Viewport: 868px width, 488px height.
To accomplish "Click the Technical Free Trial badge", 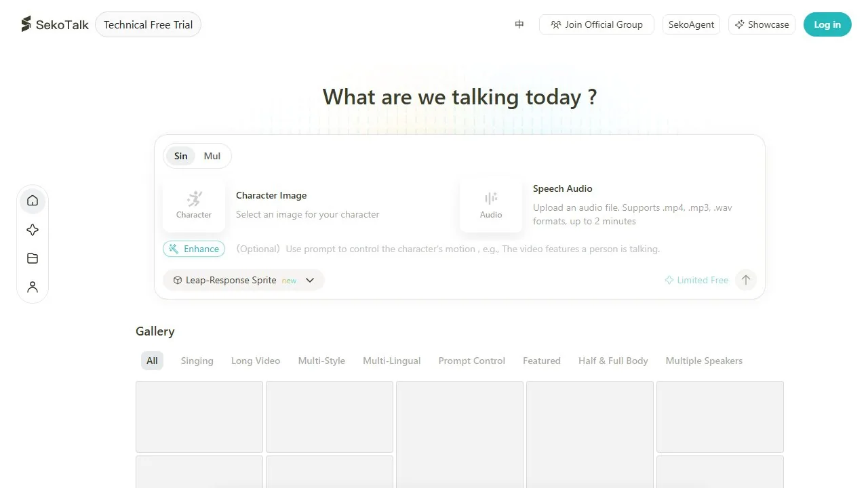I will [x=149, y=25].
